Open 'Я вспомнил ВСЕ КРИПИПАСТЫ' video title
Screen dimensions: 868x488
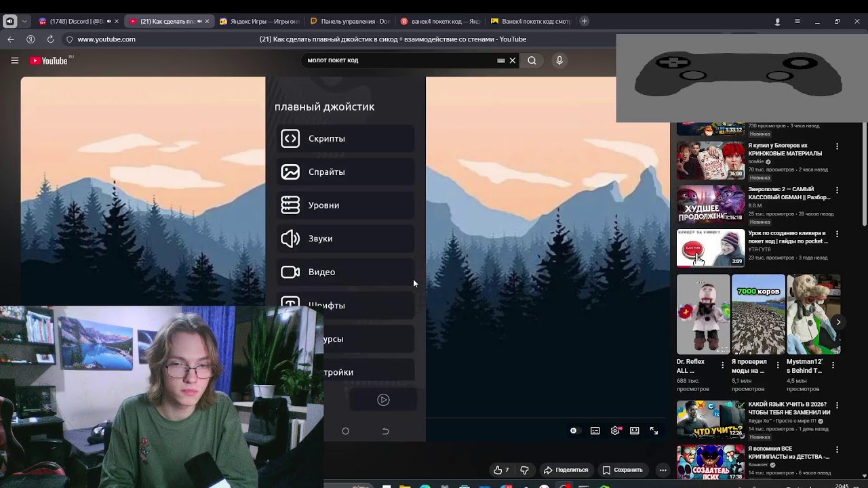789,452
